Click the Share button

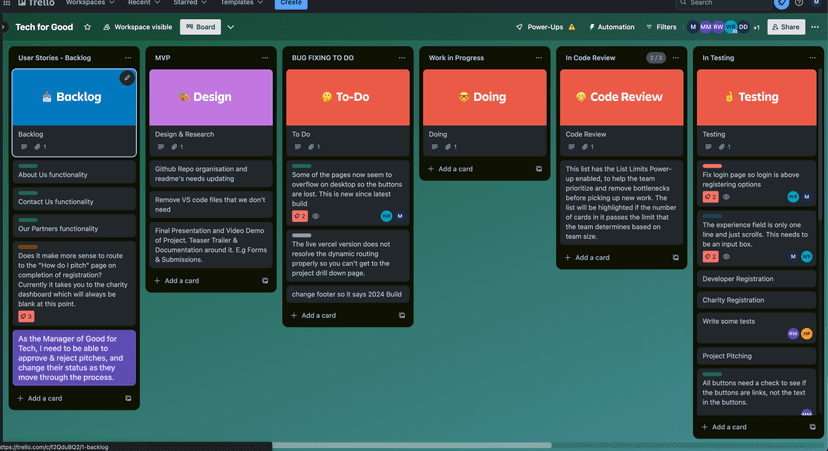click(x=786, y=27)
